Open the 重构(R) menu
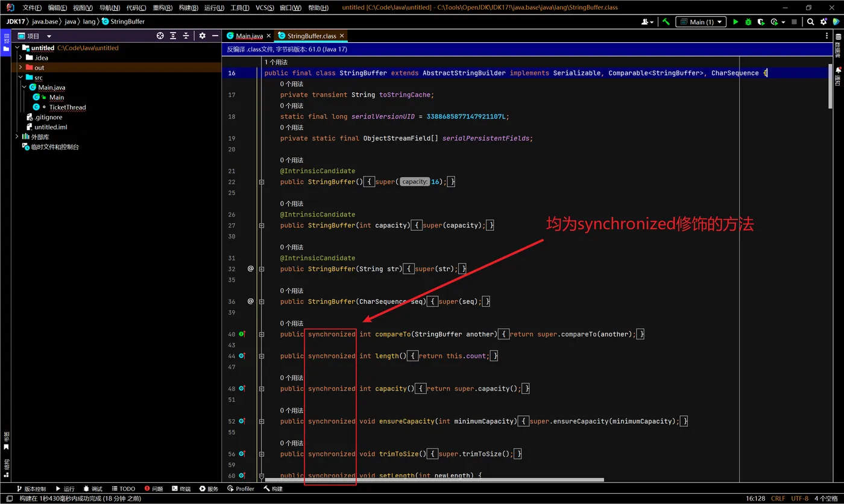Image resolution: width=844 pixels, height=504 pixels. 163,7
